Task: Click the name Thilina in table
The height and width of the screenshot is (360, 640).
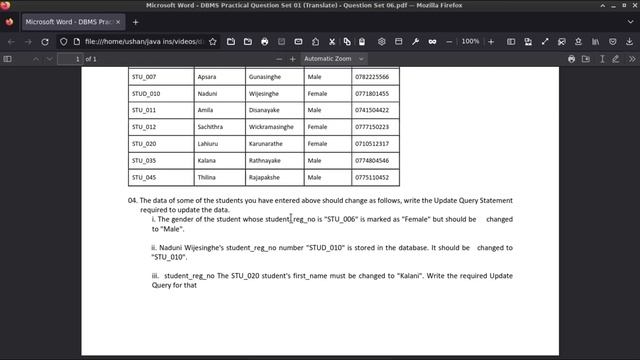Action: [207, 178]
